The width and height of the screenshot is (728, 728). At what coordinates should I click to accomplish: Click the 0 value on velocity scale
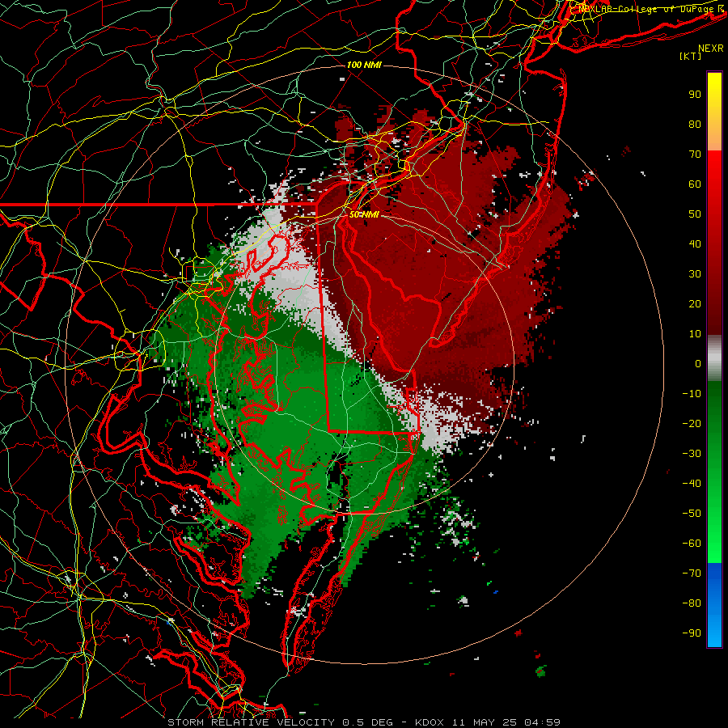coord(698,363)
